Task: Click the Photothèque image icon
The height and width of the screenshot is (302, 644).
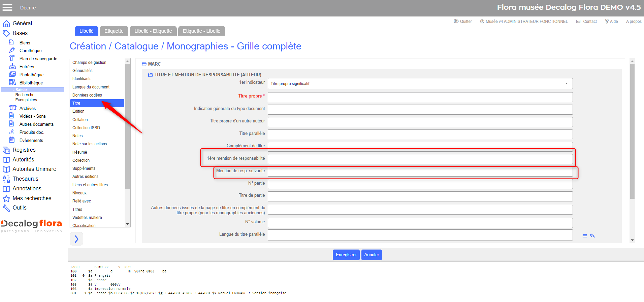Action: click(12, 74)
